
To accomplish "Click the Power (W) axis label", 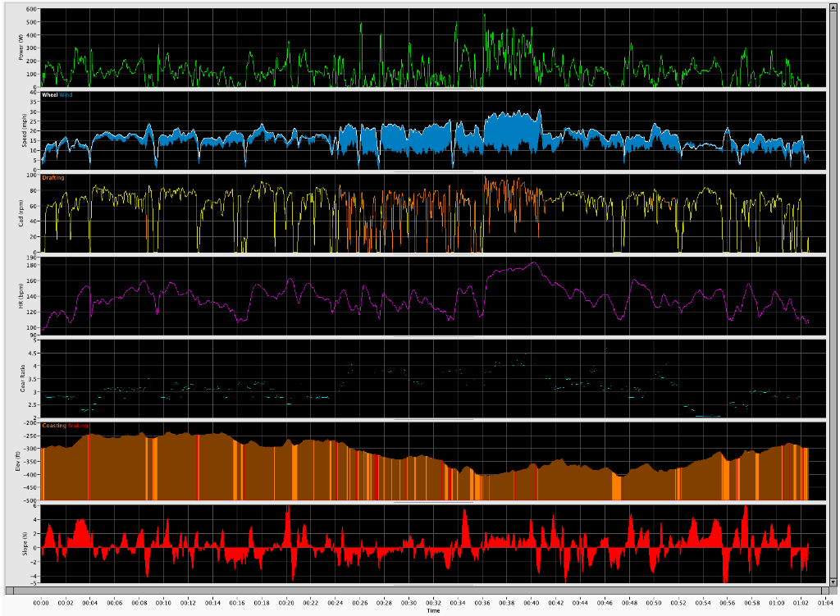I will pyautogui.click(x=21, y=48).
